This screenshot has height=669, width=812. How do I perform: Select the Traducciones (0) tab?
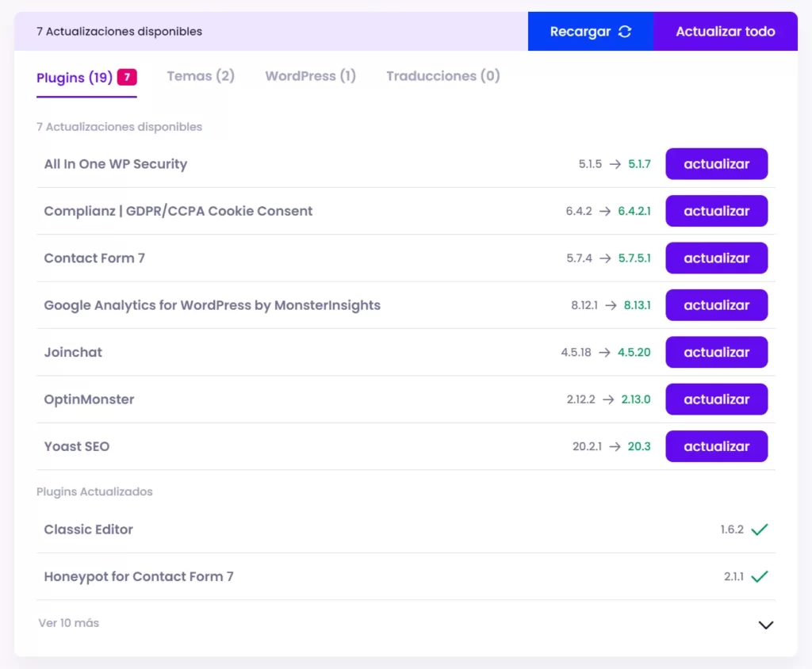click(442, 76)
